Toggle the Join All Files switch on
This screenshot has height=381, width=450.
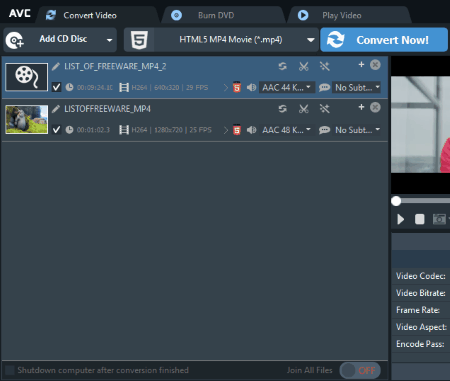point(360,370)
